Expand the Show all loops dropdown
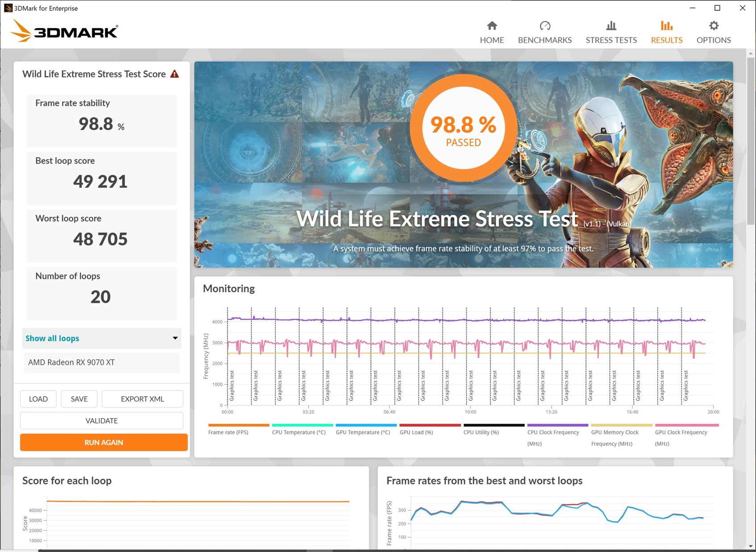The image size is (756, 552). click(x=102, y=338)
